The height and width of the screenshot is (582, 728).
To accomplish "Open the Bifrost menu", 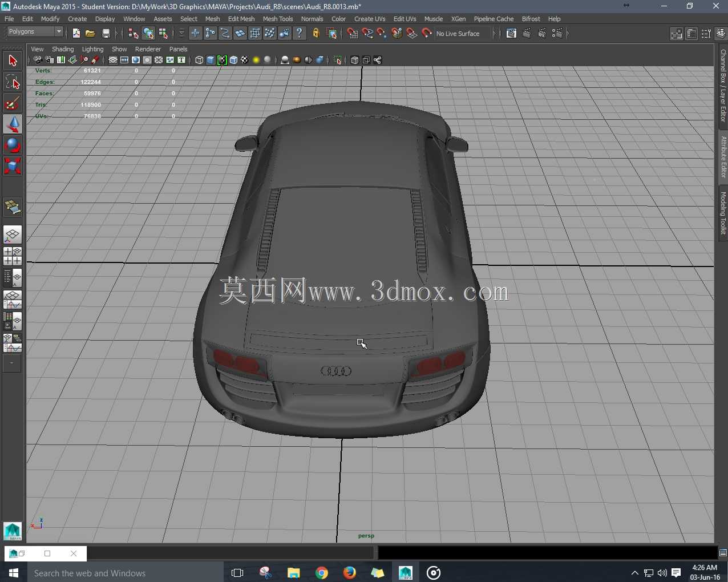I will coord(531,19).
